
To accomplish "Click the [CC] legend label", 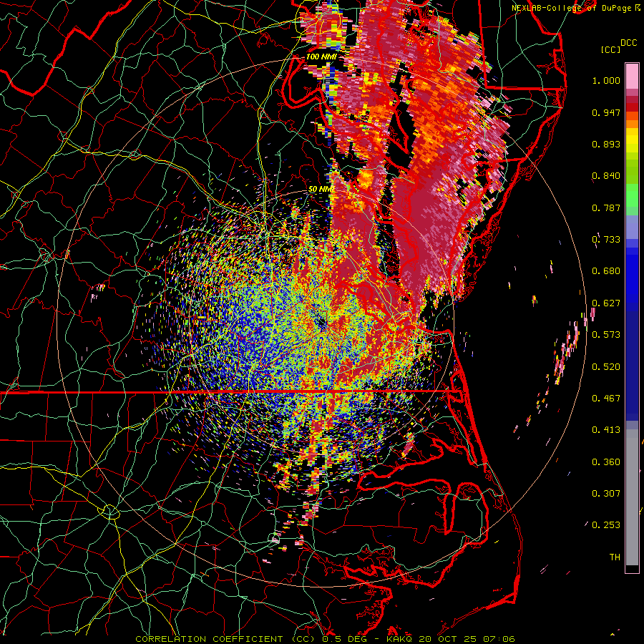I will (x=611, y=49).
